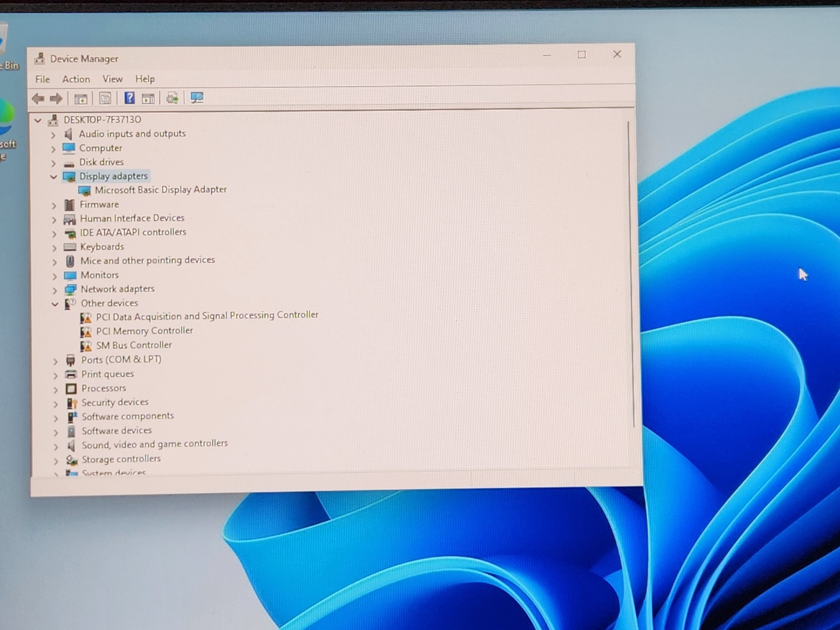Expand the Computer category
Viewport: 840px width, 630px height.
(x=53, y=149)
